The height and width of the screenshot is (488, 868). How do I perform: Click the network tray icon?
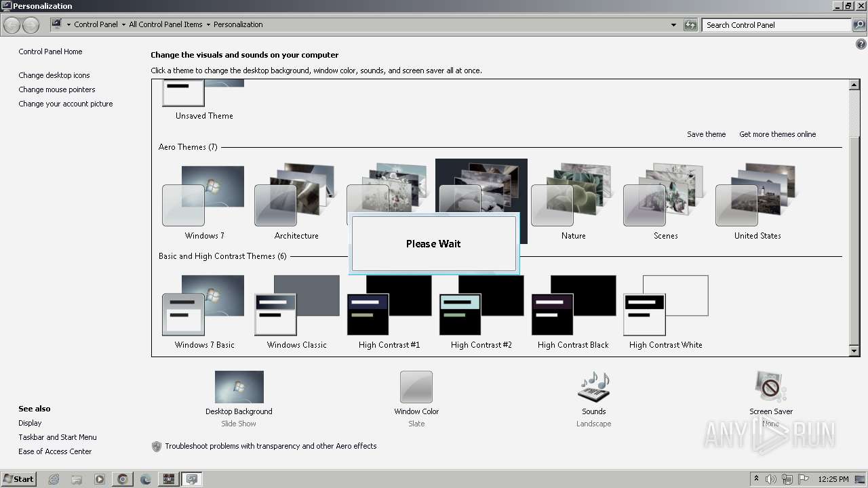tap(787, 479)
